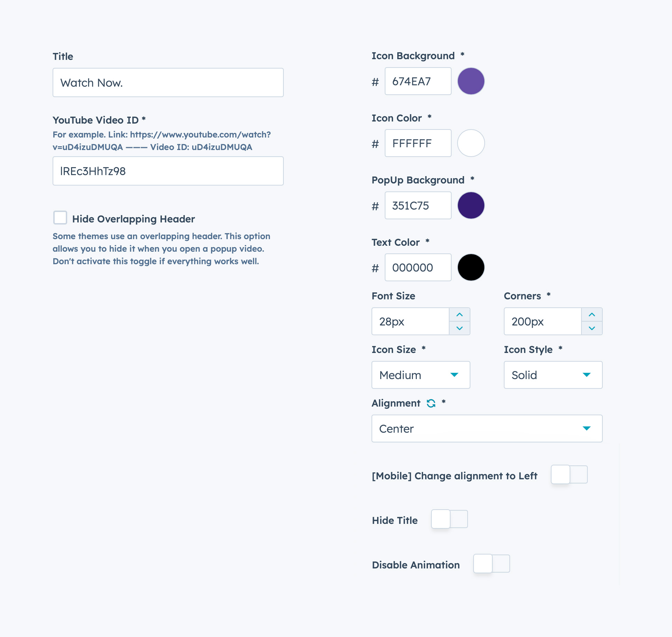Decrease the Font Size with down arrow
The width and height of the screenshot is (672, 637).
coord(460,328)
